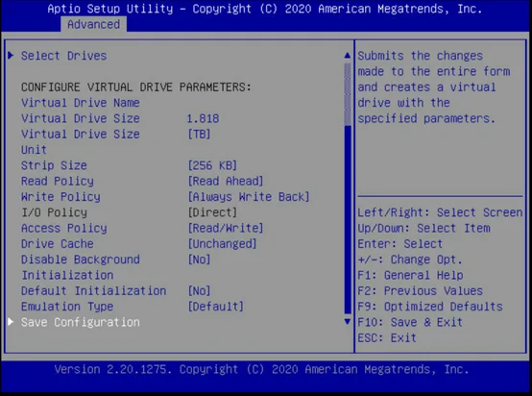
Task: Click the F2: Previous Values hint
Action: pyautogui.click(x=421, y=291)
